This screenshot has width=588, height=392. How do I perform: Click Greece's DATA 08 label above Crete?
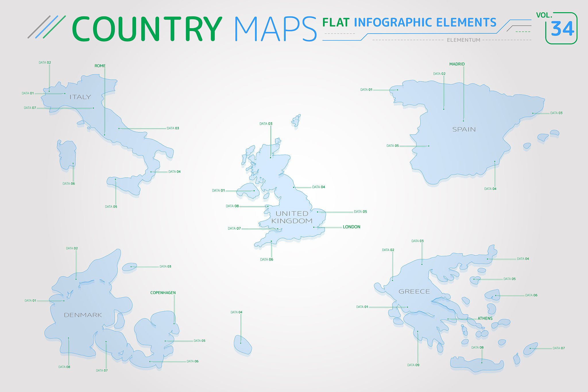point(477,348)
